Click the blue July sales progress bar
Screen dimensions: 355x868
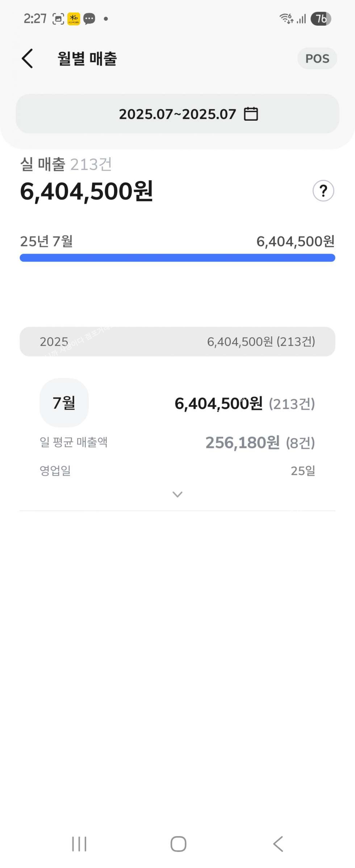pos(177,258)
